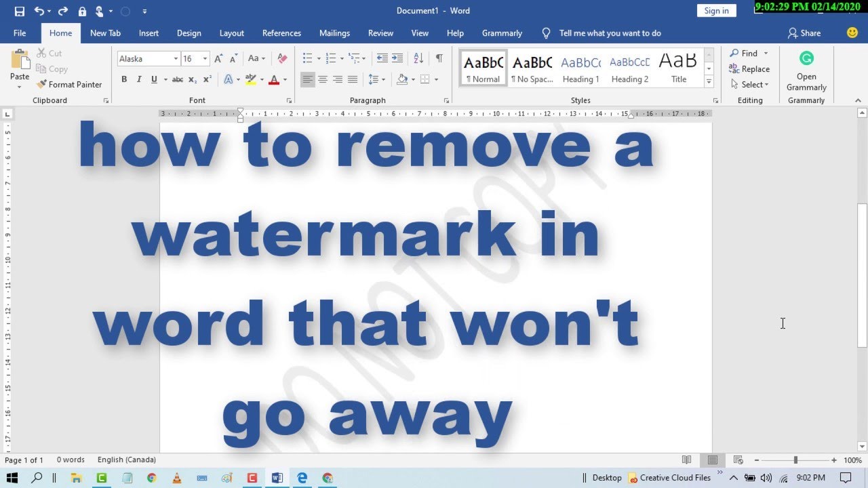Align paragraph text right
The width and height of the screenshot is (868, 488).
[x=338, y=79]
